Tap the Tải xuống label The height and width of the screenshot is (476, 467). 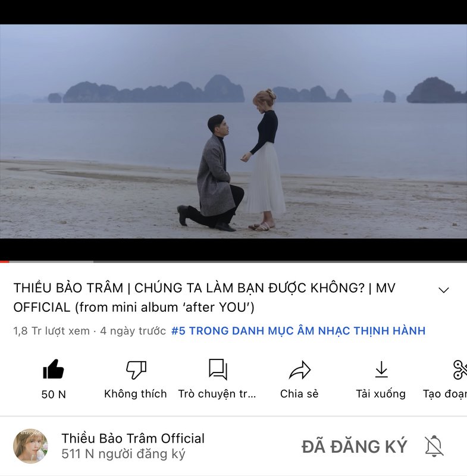click(x=381, y=394)
